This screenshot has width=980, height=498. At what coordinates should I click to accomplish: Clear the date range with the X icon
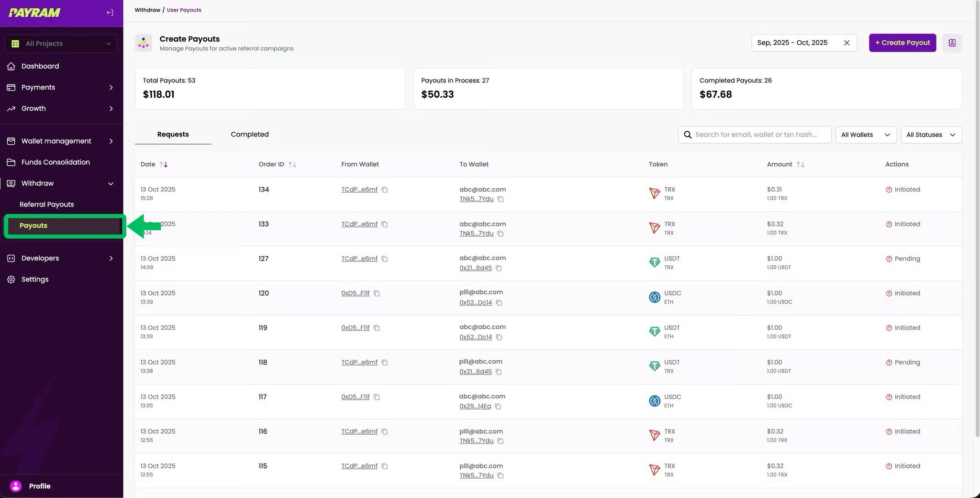pos(846,43)
